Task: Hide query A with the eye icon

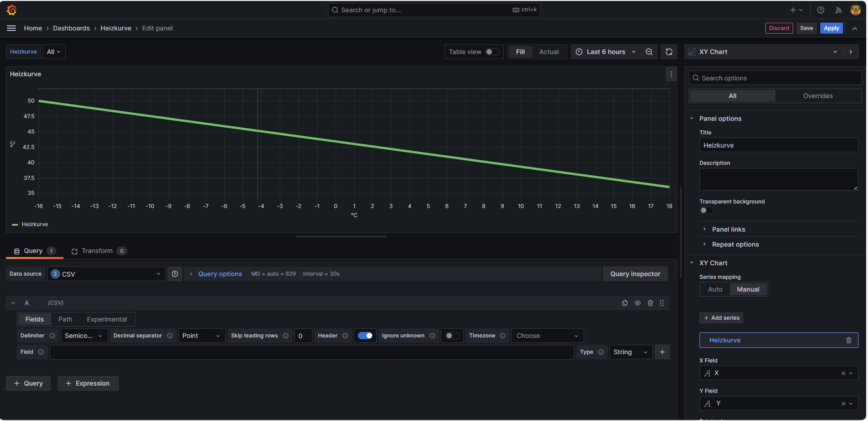Action: tap(638, 303)
